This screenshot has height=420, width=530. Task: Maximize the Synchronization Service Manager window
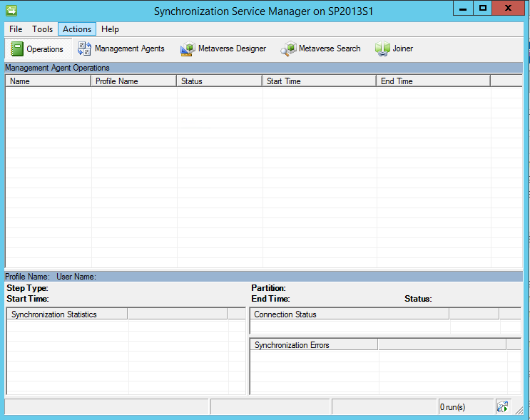pyautogui.click(x=483, y=9)
